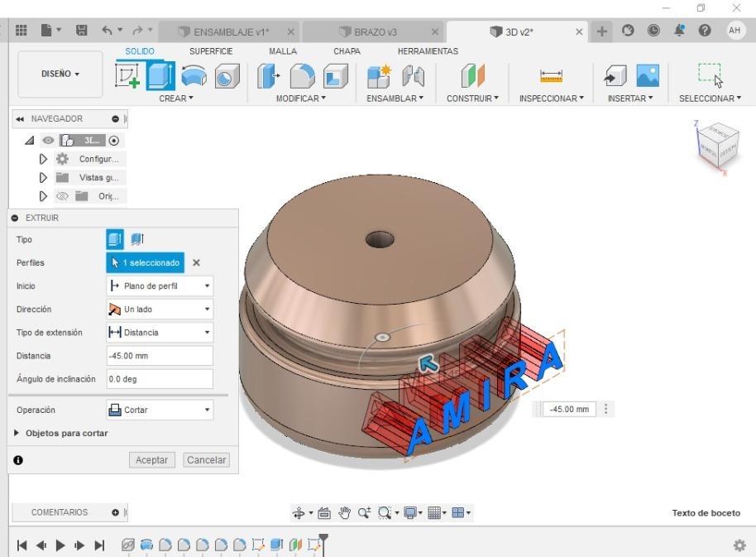Expand Objetos para cortar section

17,433
